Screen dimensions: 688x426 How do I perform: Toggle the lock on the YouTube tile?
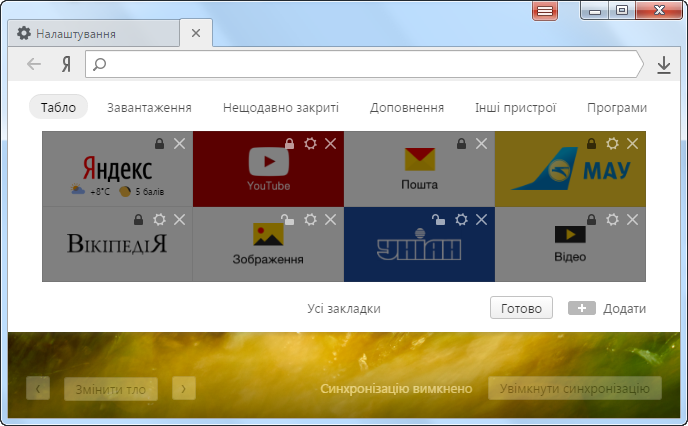pos(289,143)
